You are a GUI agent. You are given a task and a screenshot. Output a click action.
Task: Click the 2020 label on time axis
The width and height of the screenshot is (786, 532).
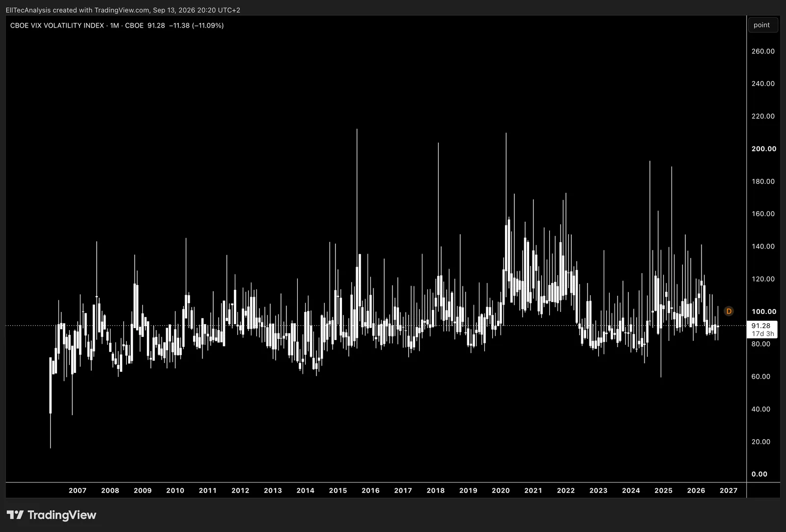point(501,490)
